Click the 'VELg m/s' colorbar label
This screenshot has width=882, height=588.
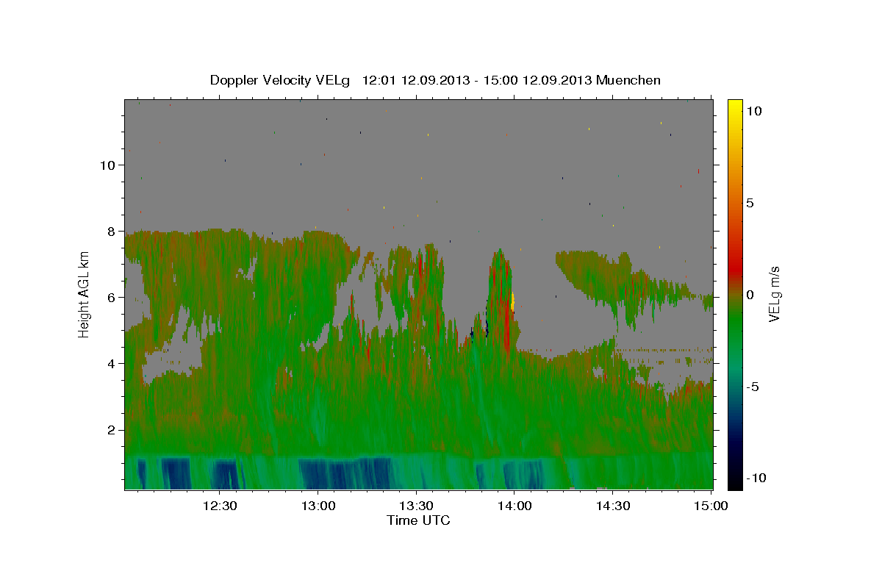click(774, 294)
